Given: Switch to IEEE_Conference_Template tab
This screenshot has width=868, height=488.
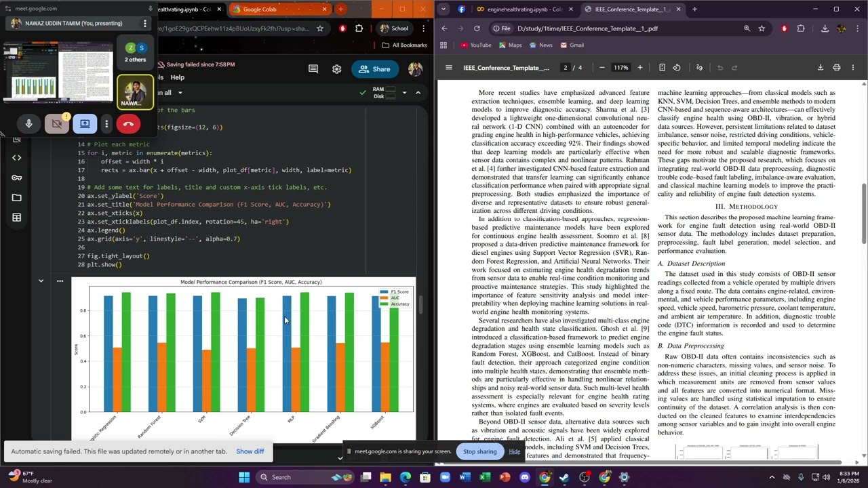Looking at the screenshot, I should click(633, 9).
